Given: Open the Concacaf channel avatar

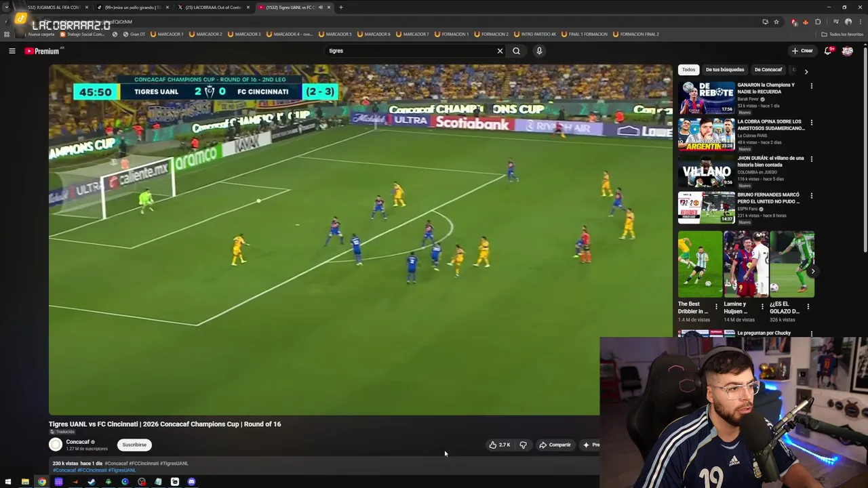Looking at the screenshot, I should click(x=56, y=445).
